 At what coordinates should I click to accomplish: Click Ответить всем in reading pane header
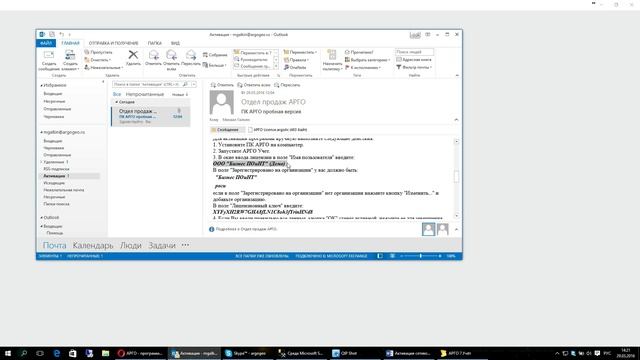tap(254, 85)
